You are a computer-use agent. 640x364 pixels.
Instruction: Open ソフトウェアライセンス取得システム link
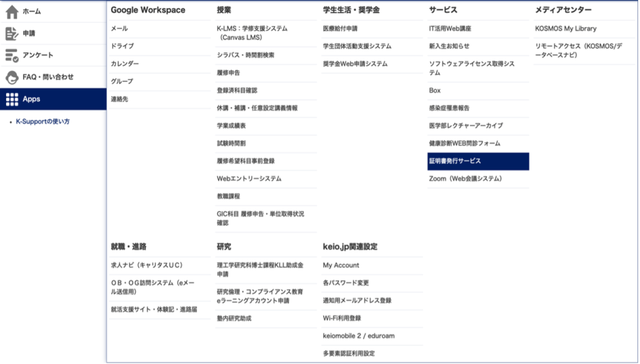(x=472, y=68)
